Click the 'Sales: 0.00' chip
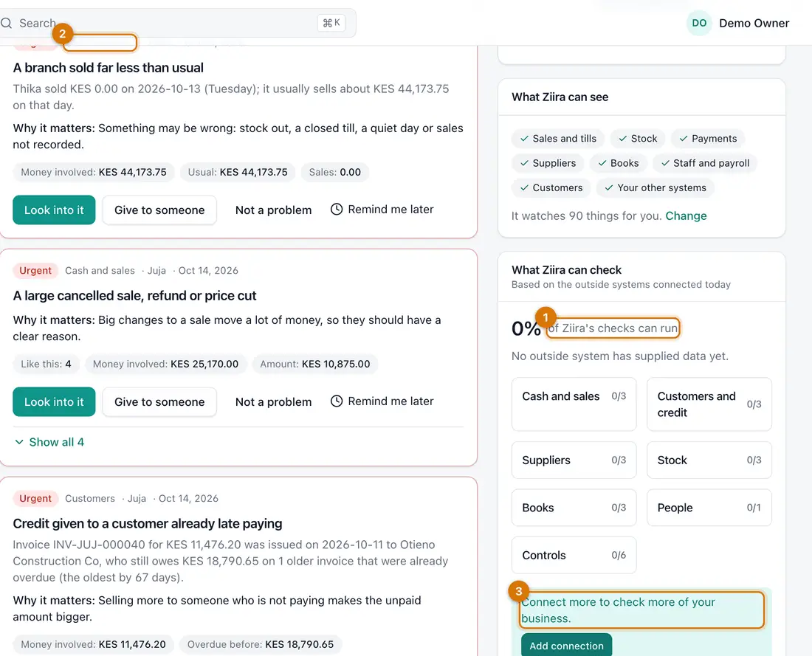 pos(335,172)
